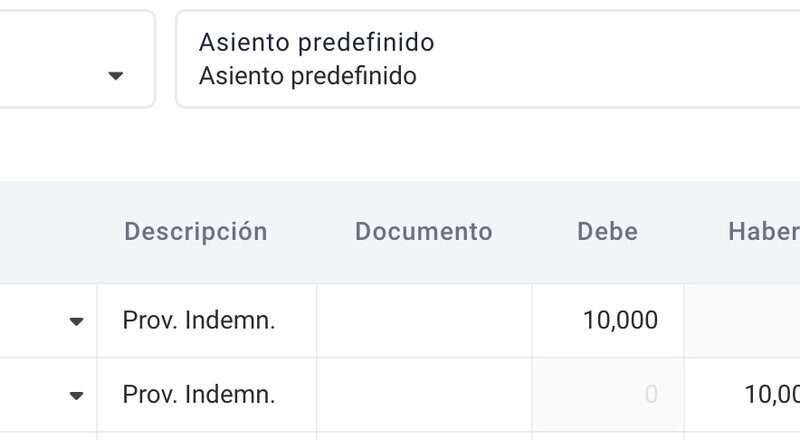Click the Debe column header
The image size is (800, 440).
(x=607, y=231)
